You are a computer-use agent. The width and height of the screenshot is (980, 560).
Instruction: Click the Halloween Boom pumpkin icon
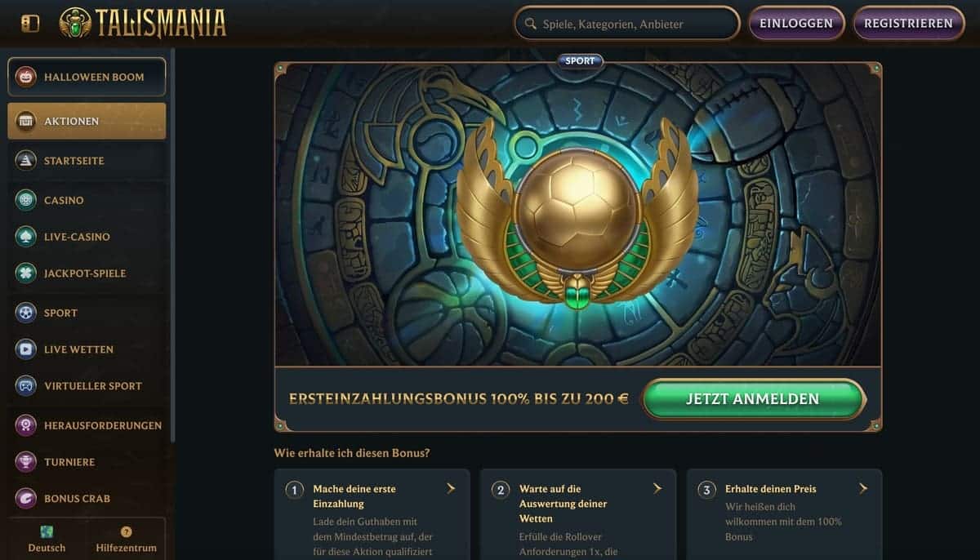(26, 77)
